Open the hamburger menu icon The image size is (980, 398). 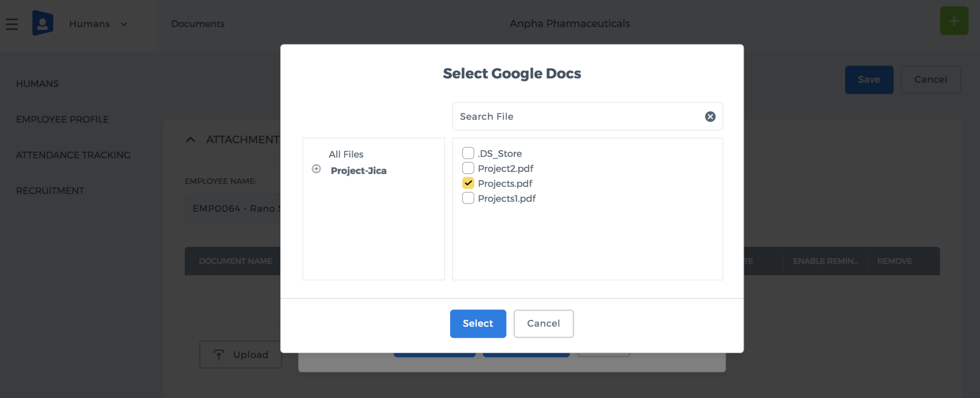[x=12, y=24]
